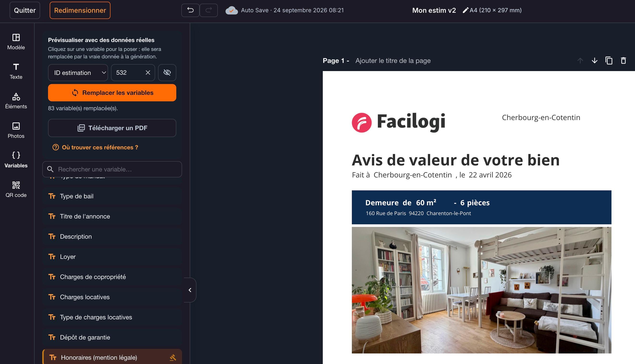
Task: Delete page 1 with the trash icon
Action: click(623, 61)
